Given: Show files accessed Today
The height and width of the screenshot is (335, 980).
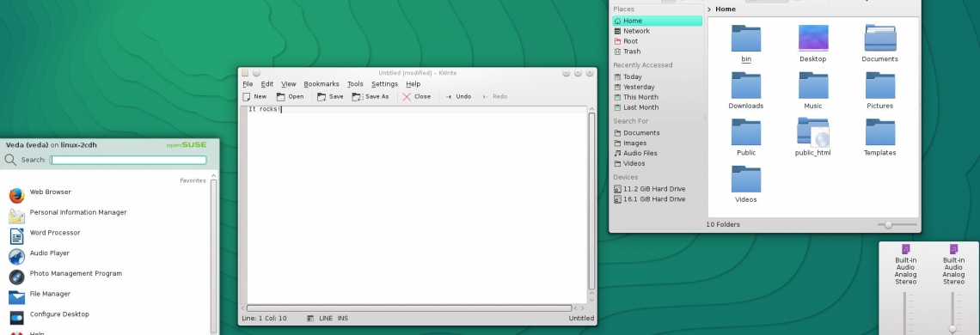Looking at the screenshot, I should pyautogui.click(x=657, y=76).
